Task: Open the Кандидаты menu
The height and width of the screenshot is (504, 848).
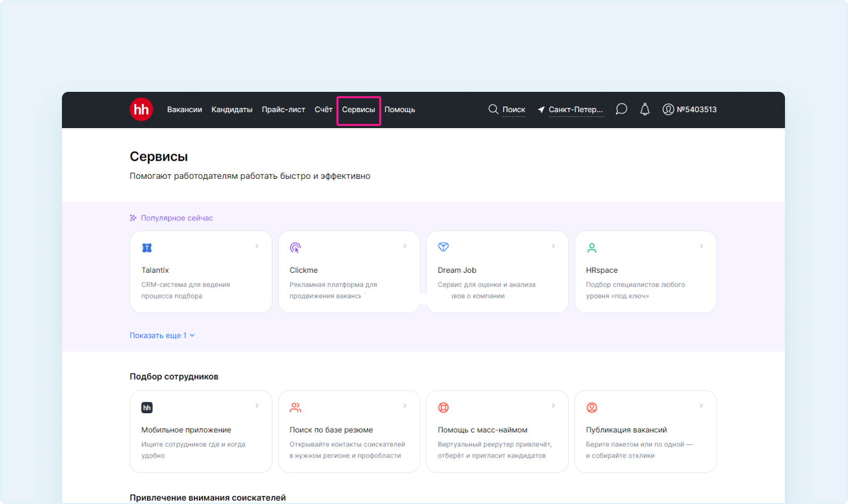Action: click(x=232, y=109)
